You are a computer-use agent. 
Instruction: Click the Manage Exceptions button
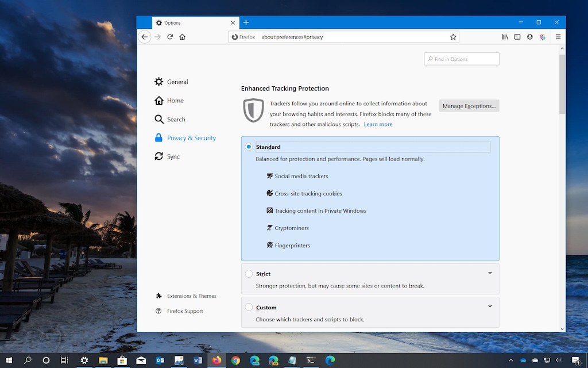coord(469,106)
